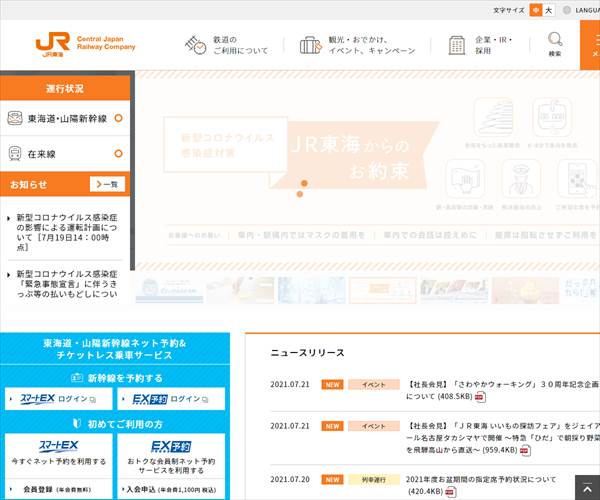Screen dimensions: 600x500
Task: Click イベント tag on first news item
Action: tap(373, 384)
